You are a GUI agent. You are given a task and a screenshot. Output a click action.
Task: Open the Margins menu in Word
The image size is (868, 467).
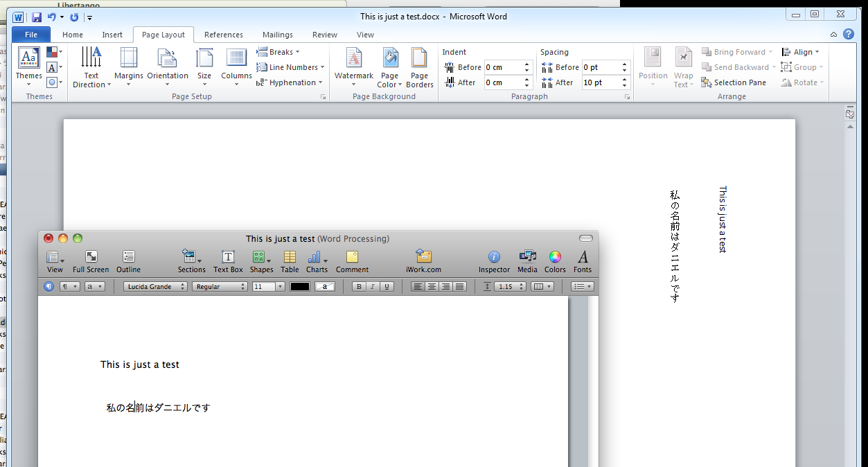129,67
